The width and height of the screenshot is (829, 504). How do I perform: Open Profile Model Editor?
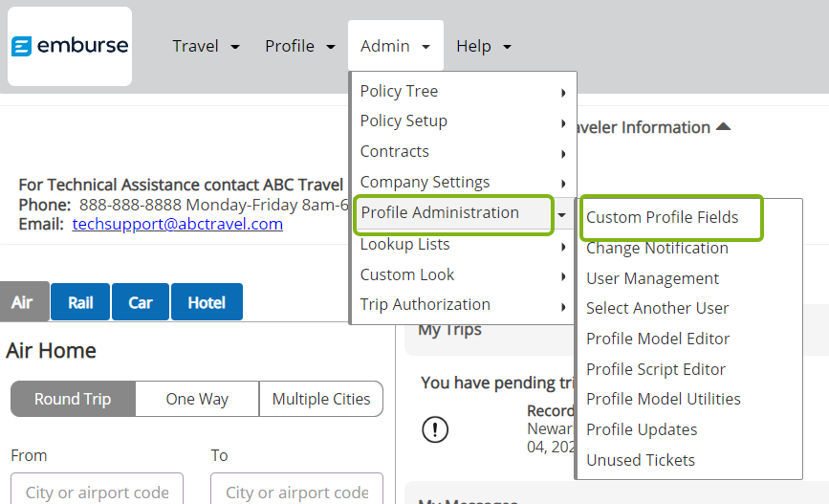coord(658,339)
